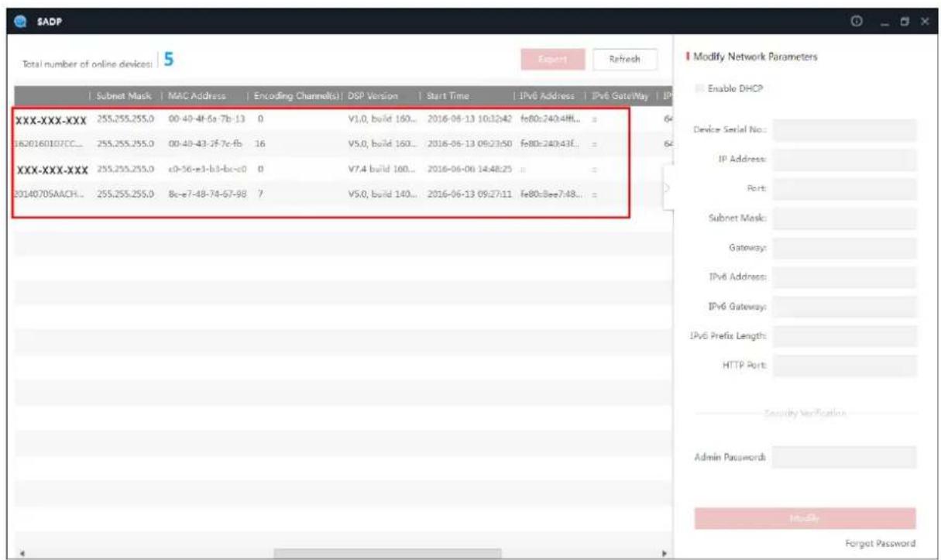Focus the Port input field
Screen dimensions: 941x560
click(x=844, y=189)
